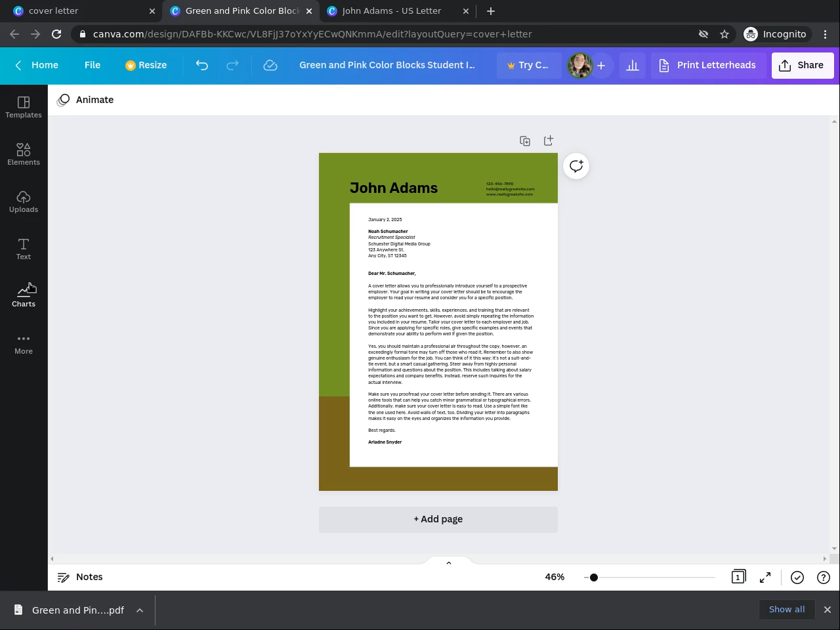Click Print Letterheads

708,65
